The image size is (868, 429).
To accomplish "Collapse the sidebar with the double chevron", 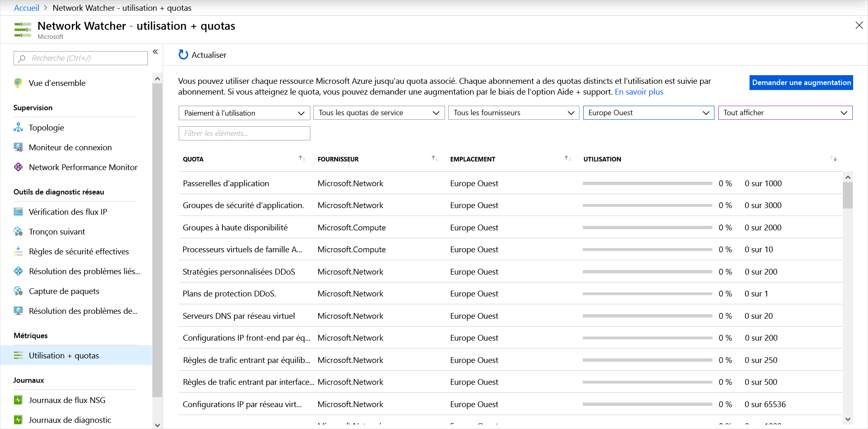I will pyautogui.click(x=155, y=52).
